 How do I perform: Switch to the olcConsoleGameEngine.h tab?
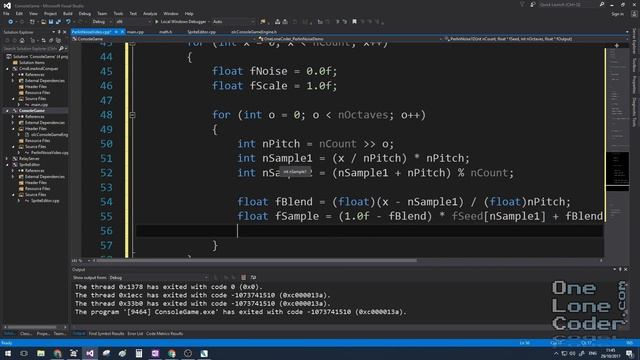click(254, 32)
